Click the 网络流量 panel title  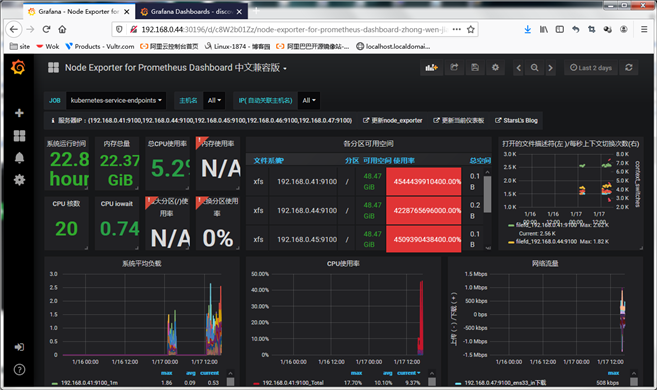[545, 263]
